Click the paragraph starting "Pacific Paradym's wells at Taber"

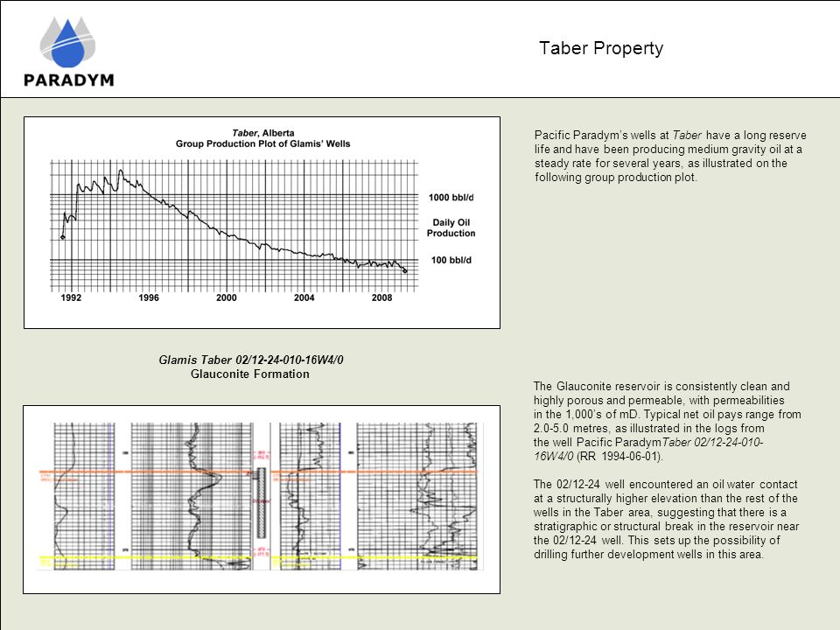click(670, 156)
